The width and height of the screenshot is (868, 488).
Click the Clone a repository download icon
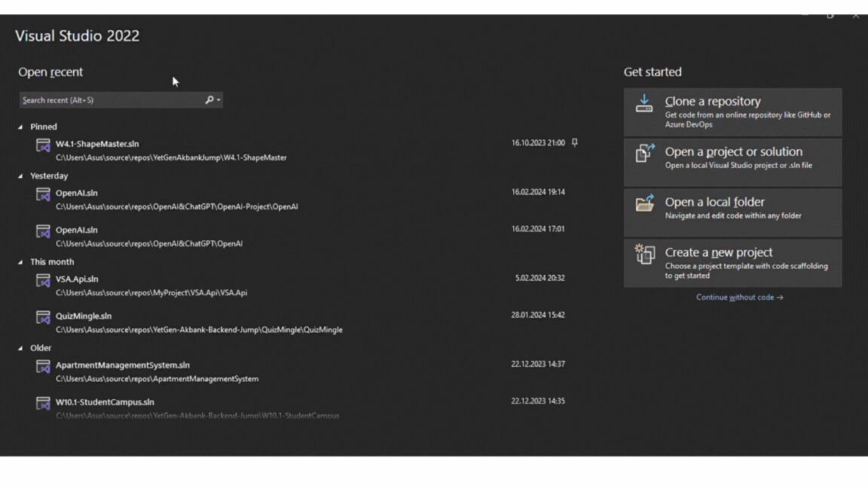coord(644,103)
